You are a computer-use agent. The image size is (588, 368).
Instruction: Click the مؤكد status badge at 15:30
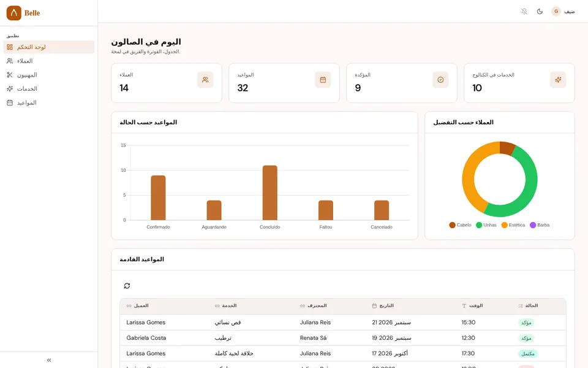tap(526, 323)
